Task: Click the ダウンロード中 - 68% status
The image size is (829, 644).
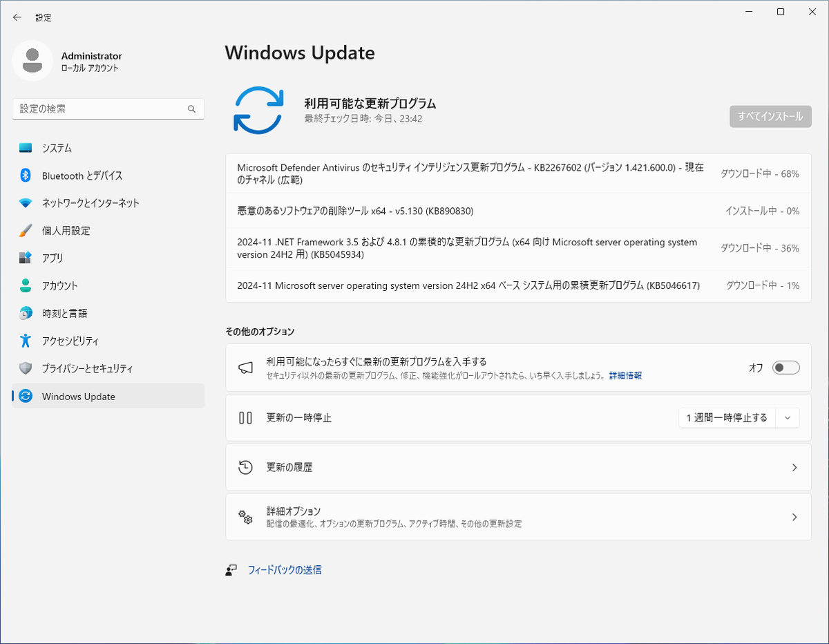Action: (x=760, y=173)
